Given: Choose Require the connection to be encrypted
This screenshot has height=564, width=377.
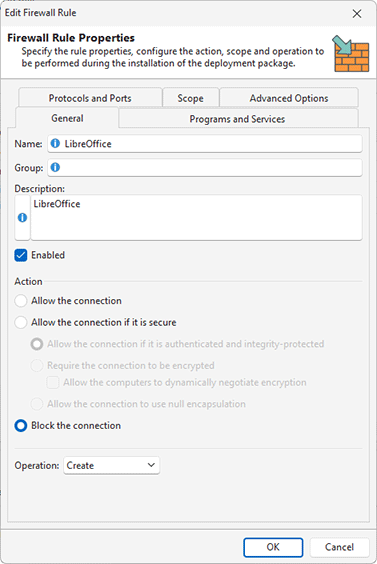Looking at the screenshot, I should (x=37, y=365).
